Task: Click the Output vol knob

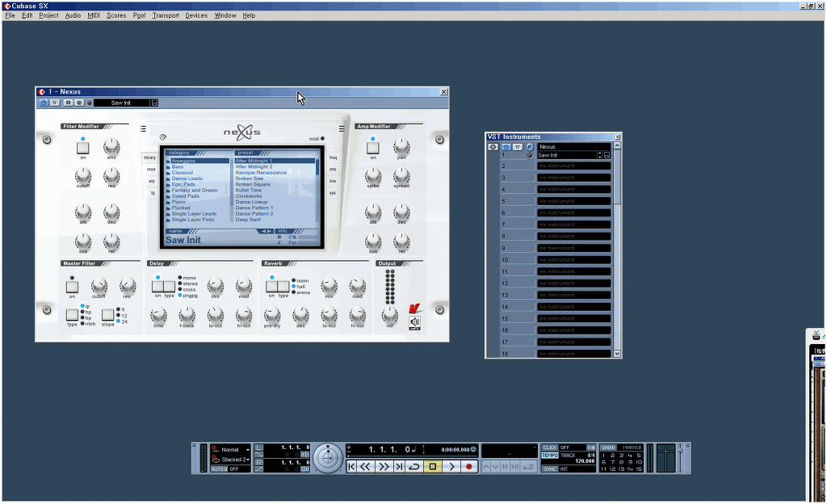Action: (390, 313)
